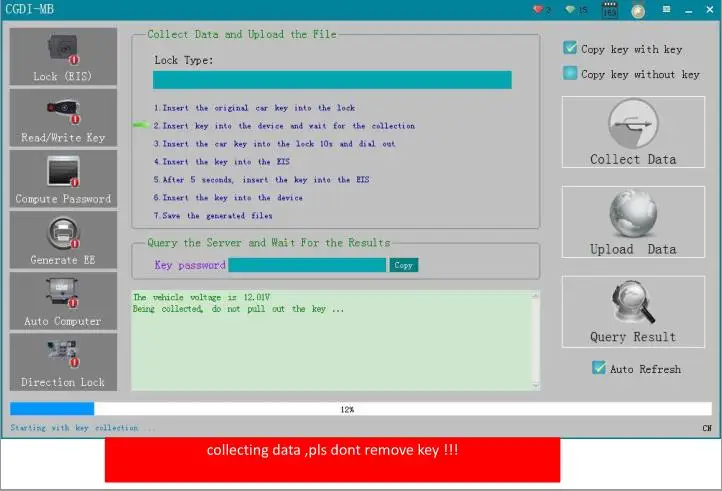722x491 pixels.
Task: Click 'Being collected, do not pull out' log line
Action: (x=238, y=309)
